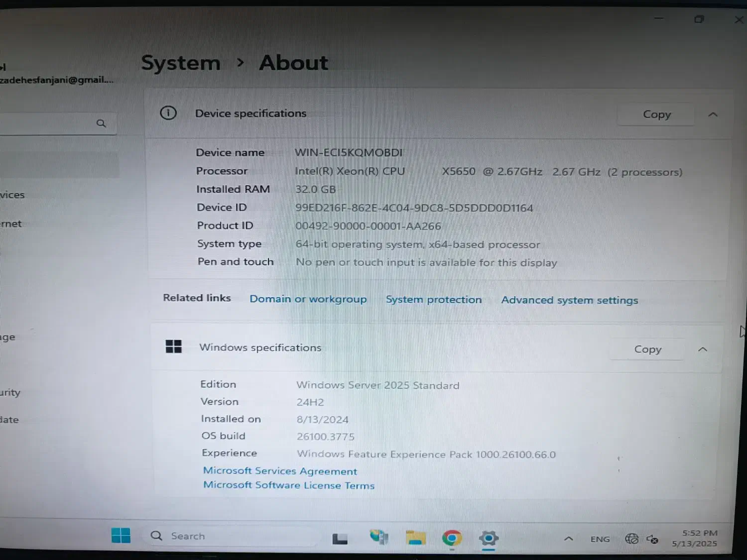The image size is (747, 560).
Task: Click the Device ID value starting 99ED216F
Action: click(x=414, y=208)
